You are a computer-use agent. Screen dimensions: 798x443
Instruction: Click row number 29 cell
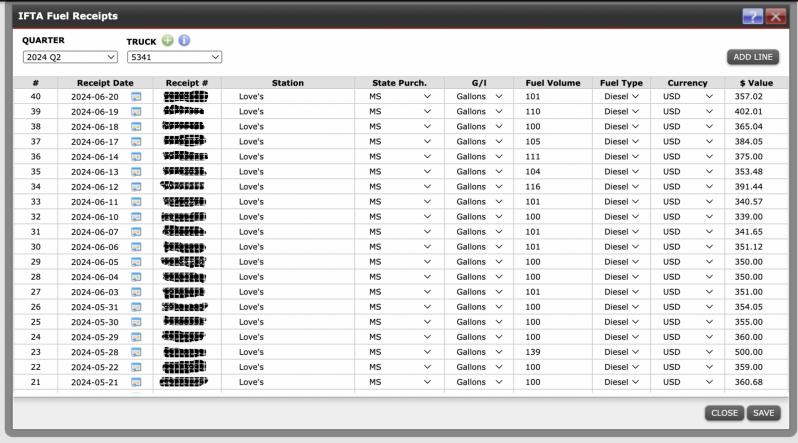[36, 262]
